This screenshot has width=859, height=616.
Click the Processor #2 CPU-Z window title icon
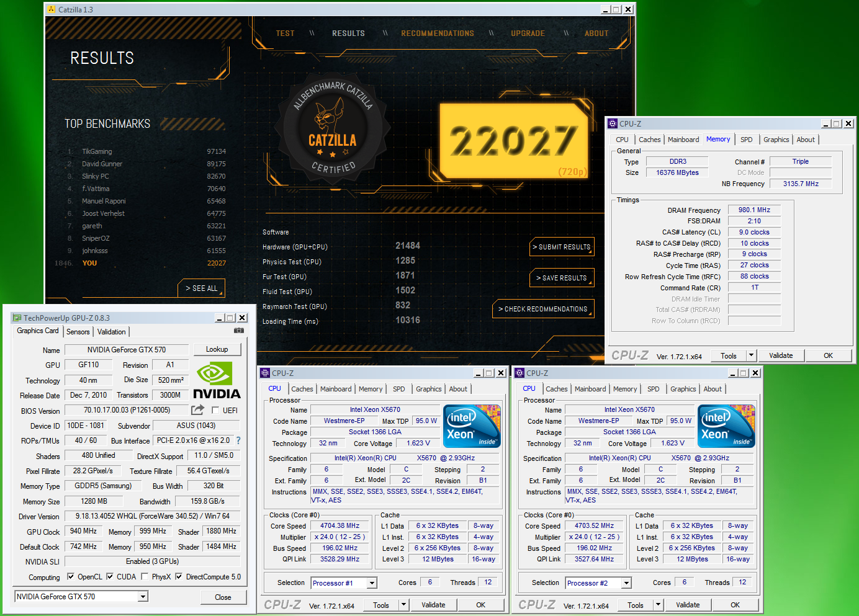[519, 373]
